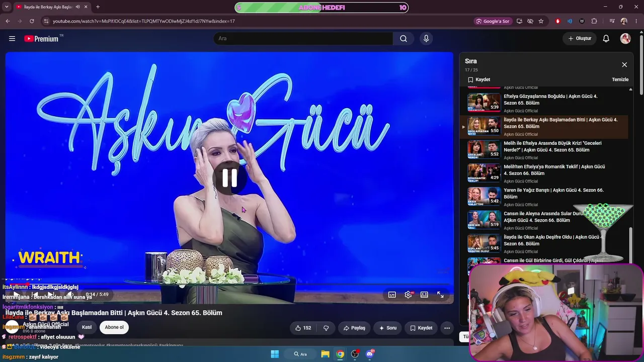The height and width of the screenshot is (362, 644).
Task: Click the Google'a Sor button
Action: tap(493, 21)
